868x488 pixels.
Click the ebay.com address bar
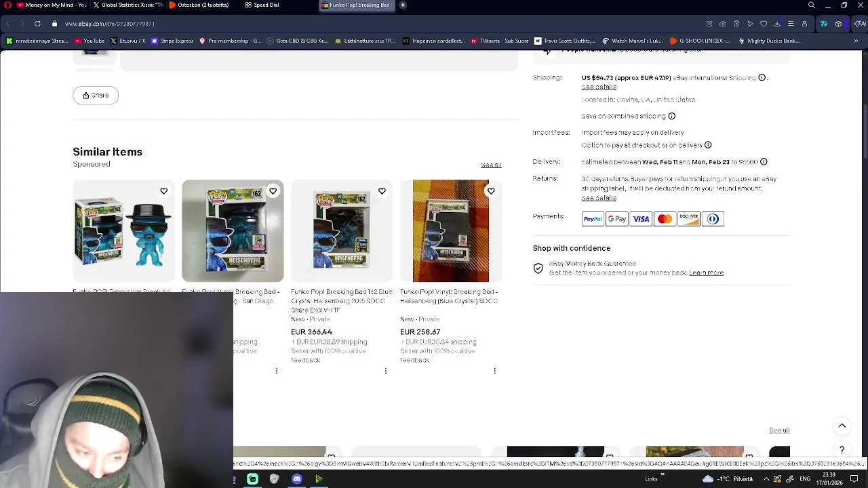tap(110, 24)
